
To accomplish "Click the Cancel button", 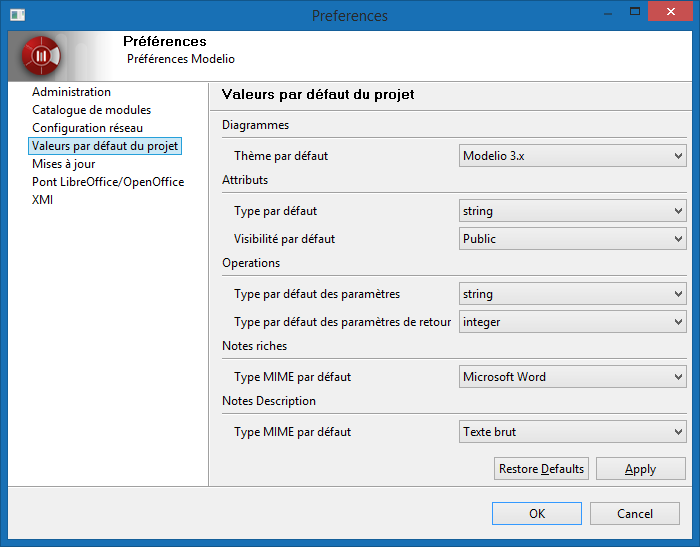I will click(x=635, y=514).
